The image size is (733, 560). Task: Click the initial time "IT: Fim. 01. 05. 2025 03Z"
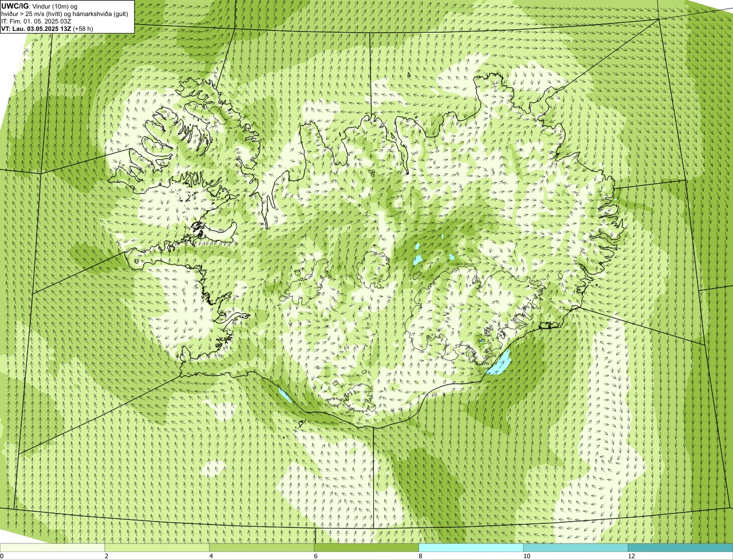tap(36, 21)
